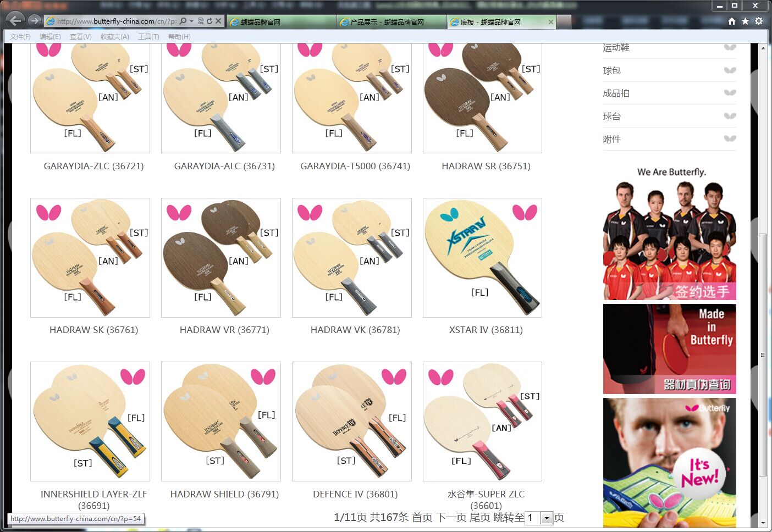Open the 球包 sidebar category
The width and height of the screenshot is (772, 532).
[611, 70]
